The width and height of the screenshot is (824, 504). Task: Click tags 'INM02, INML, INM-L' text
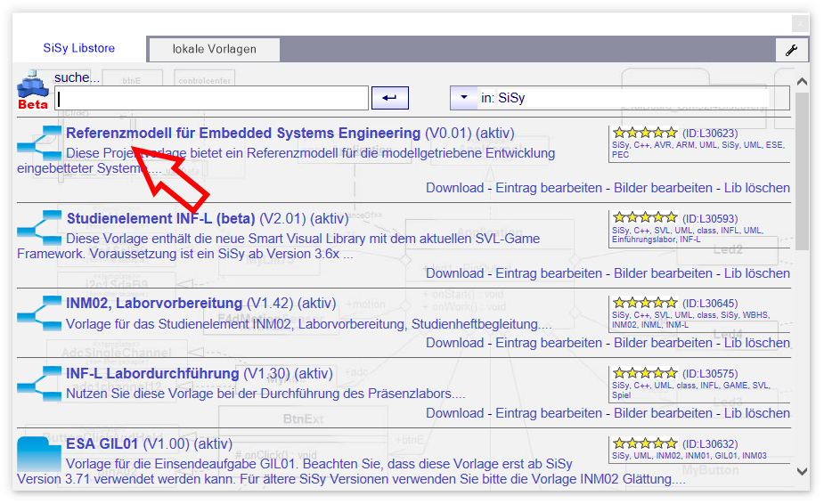(x=650, y=325)
